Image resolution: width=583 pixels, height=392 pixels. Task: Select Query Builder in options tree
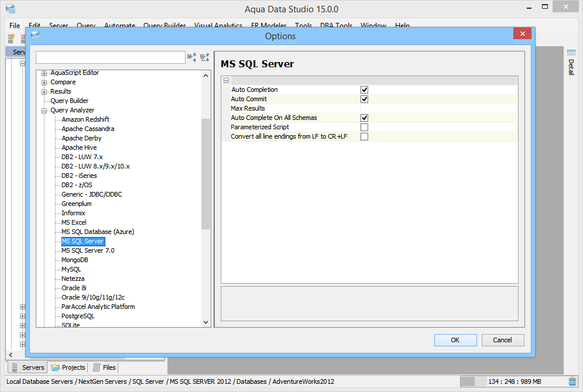70,101
